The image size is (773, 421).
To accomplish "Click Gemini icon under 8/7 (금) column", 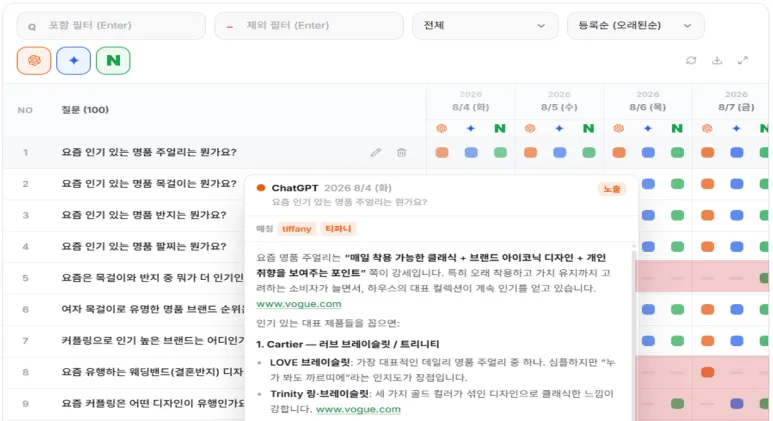I will (736, 129).
